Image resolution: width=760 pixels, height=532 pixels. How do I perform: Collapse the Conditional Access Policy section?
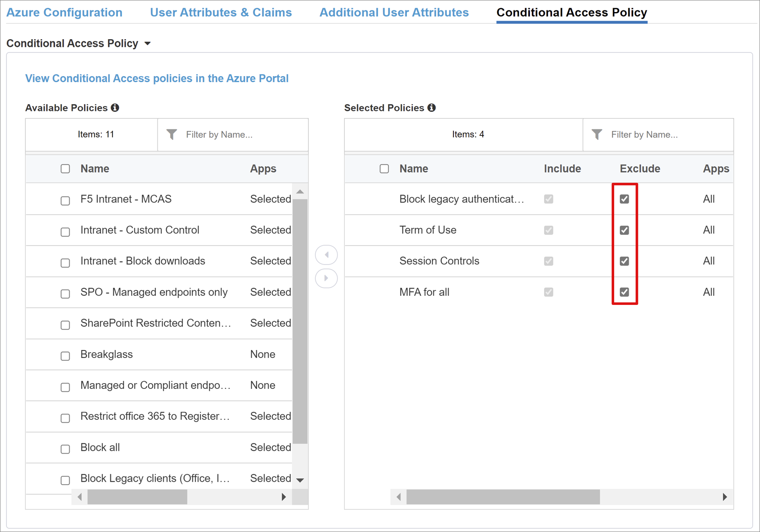pos(147,43)
